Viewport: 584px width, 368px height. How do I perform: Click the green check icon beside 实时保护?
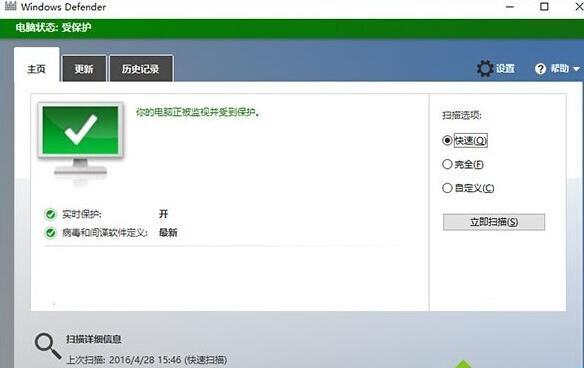click(50, 214)
